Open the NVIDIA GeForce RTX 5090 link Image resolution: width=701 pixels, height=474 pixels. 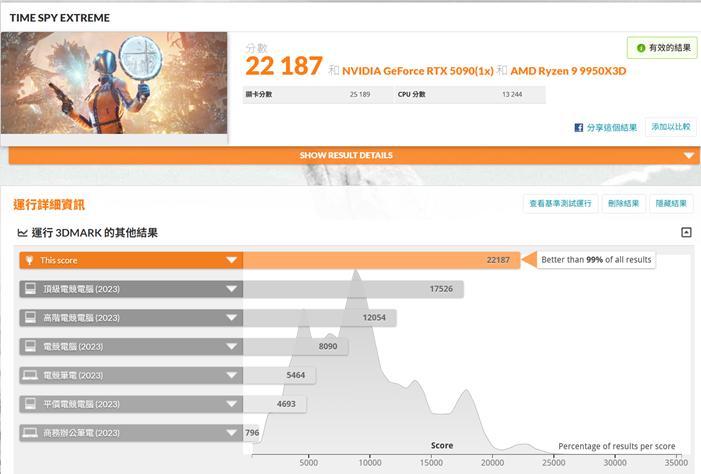coord(417,71)
